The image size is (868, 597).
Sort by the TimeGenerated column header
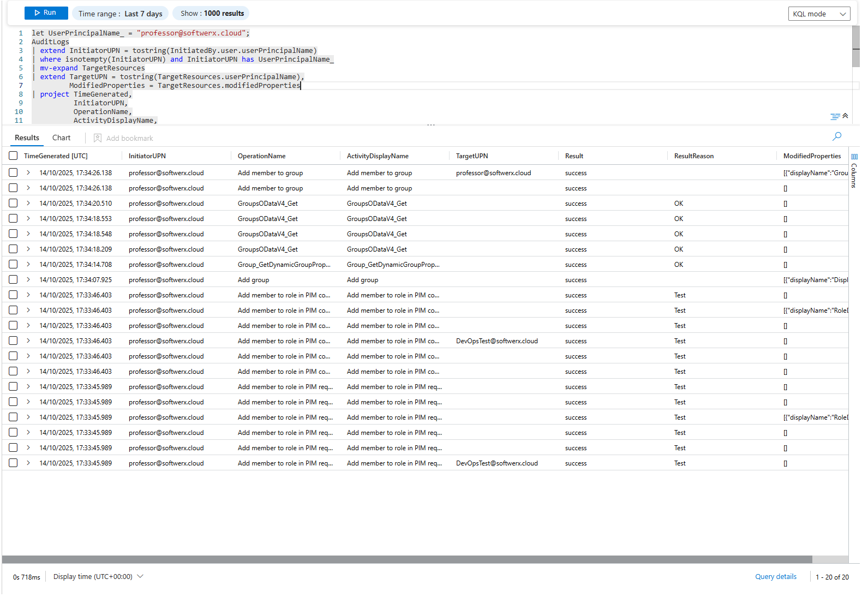(56, 156)
